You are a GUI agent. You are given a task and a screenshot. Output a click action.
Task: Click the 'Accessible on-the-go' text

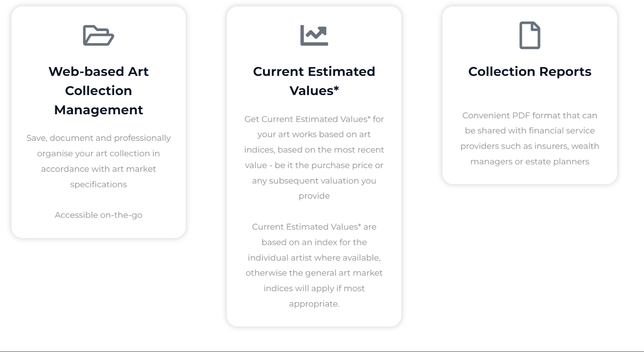99,215
